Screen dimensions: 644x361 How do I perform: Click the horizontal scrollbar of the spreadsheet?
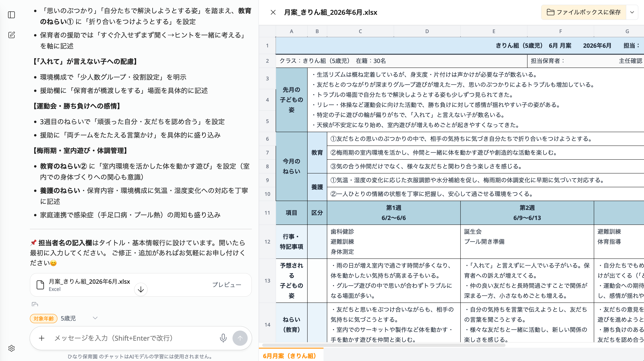pos(383,345)
